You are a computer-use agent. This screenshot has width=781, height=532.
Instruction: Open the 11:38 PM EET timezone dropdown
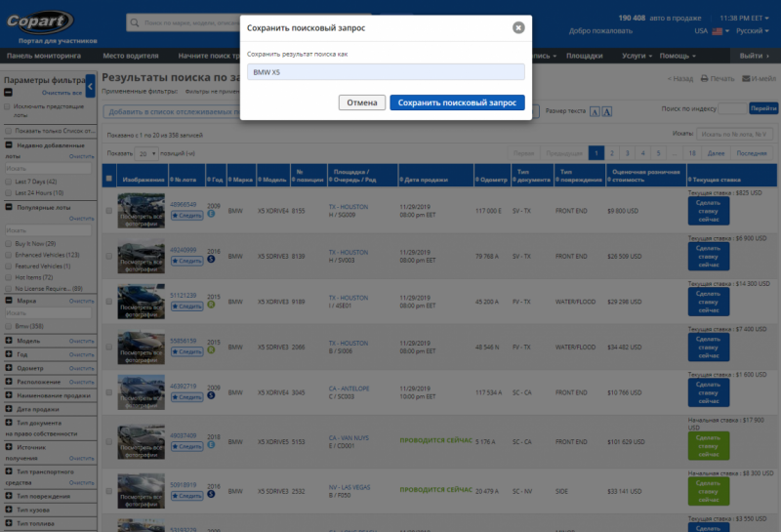pos(744,18)
